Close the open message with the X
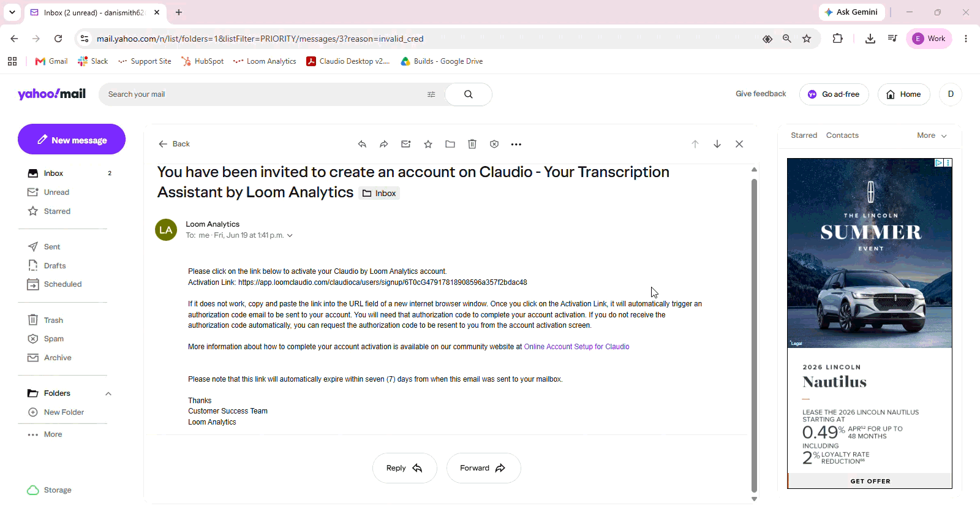Screen dimensions: 980x522 pyautogui.click(x=739, y=144)
